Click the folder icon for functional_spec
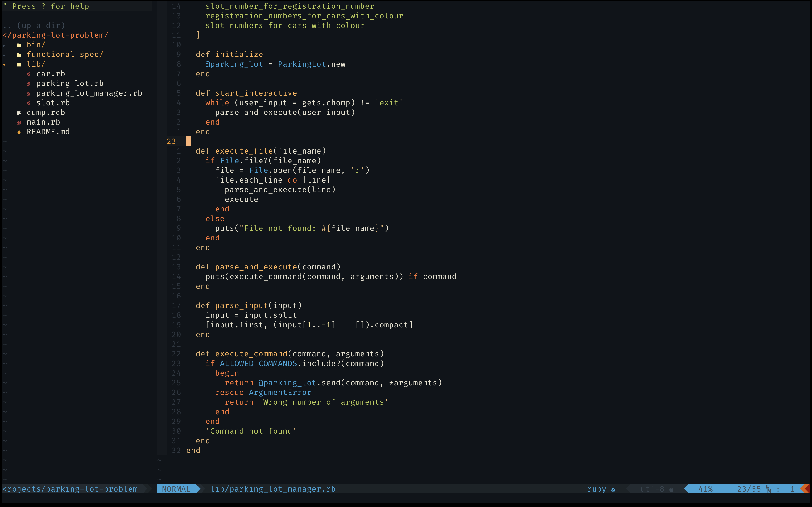812x507 pixels. click(x=19, y=55)
